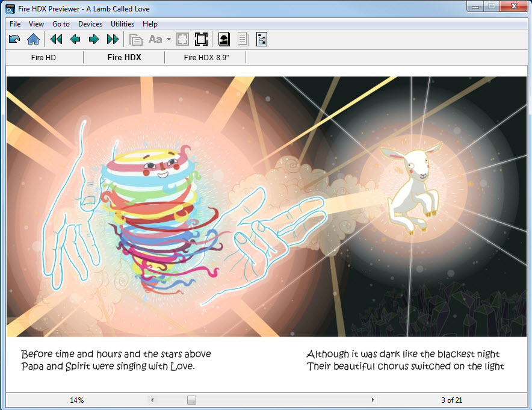This screenshot has width=532, height=410.
Task: Click the slider's left arrow button
Action: point(152,400)
